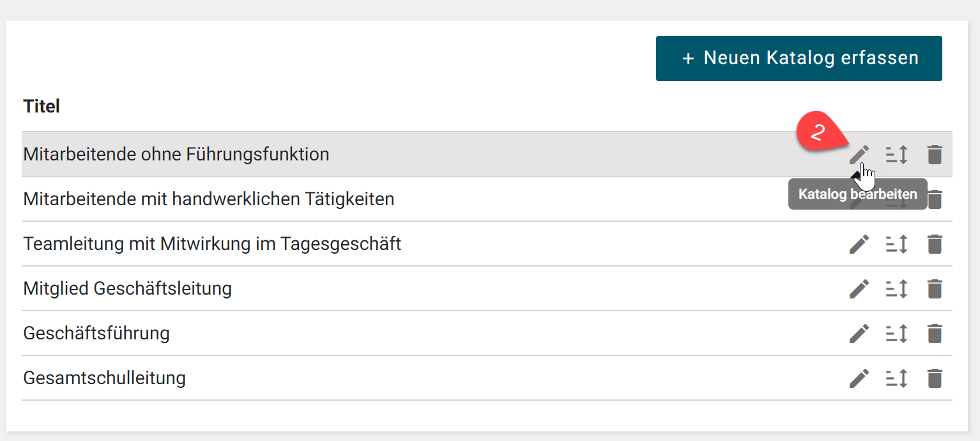Open sort order for the Gesamtschulleitung catalog
This screenshot has height=441, width=980.
coord(896,378)
